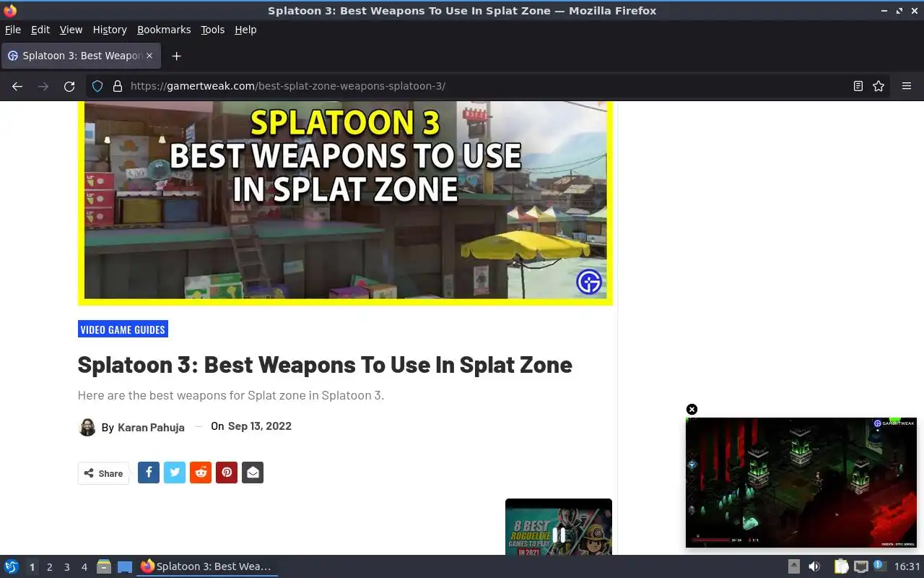Click the notification tray icon

(879, 566)
